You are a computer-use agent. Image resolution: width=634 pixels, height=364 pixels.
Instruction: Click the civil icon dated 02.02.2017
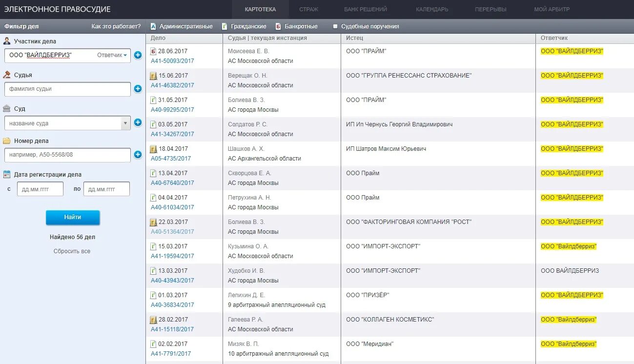[153, 344]
